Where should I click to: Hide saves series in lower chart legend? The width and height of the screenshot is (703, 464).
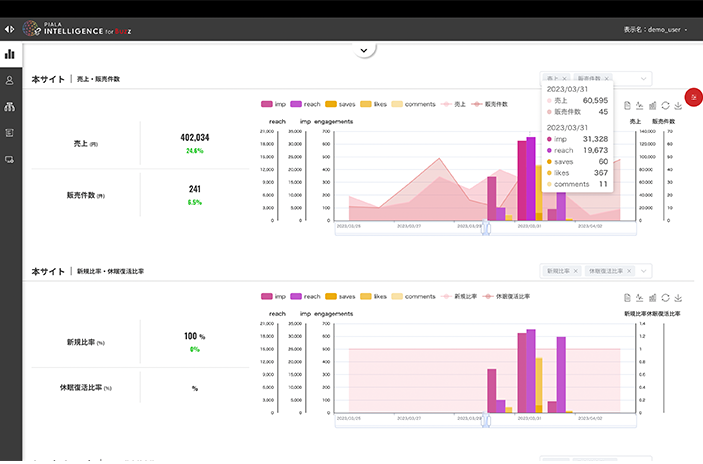(x=341, y=297)
